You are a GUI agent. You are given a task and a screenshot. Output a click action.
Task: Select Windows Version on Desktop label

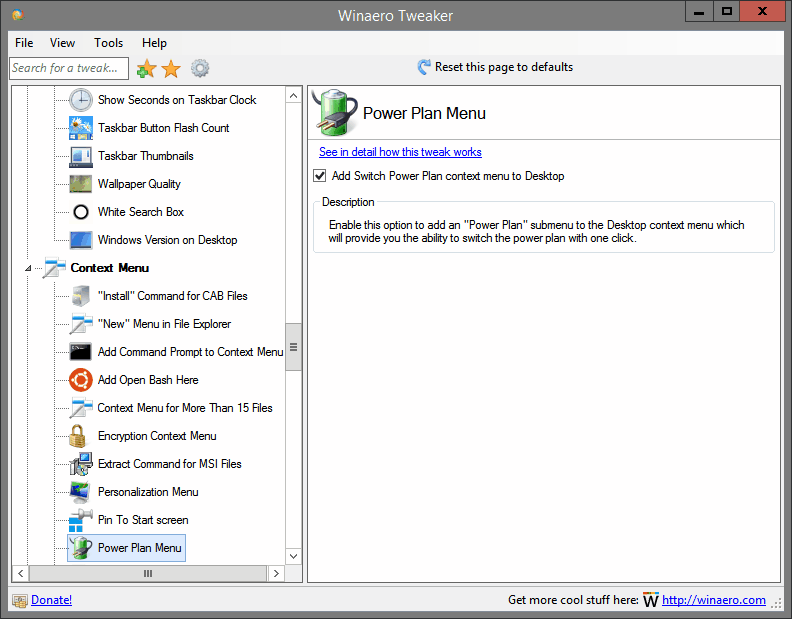167,240
